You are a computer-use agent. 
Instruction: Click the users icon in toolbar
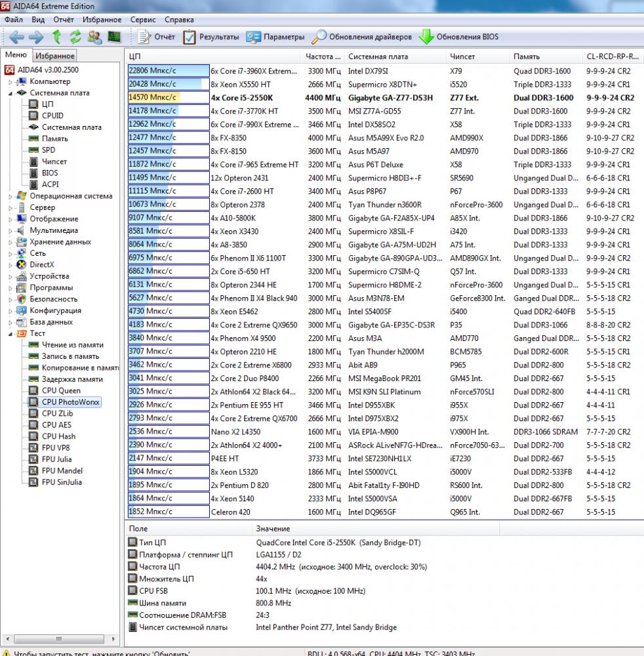coord(95,37)
